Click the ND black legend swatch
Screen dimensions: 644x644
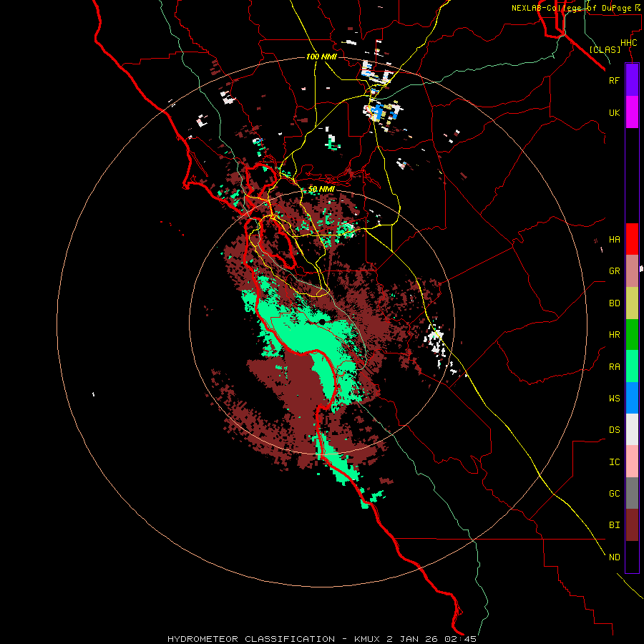click(x=632, y=557)
